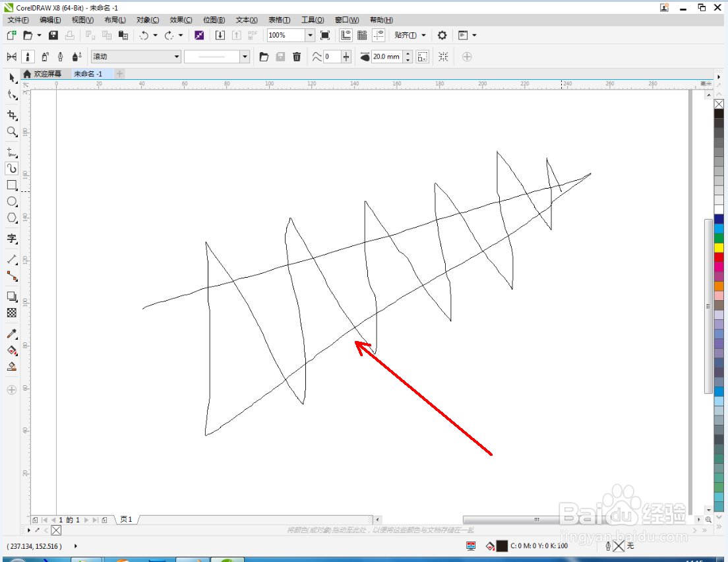Switch to the 欢迎屏幕 tab

42,74
